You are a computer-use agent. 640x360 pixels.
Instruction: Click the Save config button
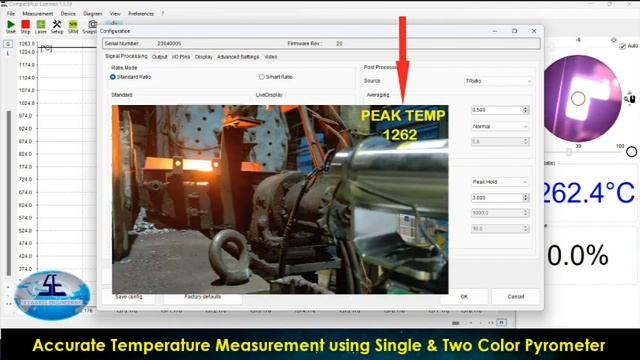point(129,297)
